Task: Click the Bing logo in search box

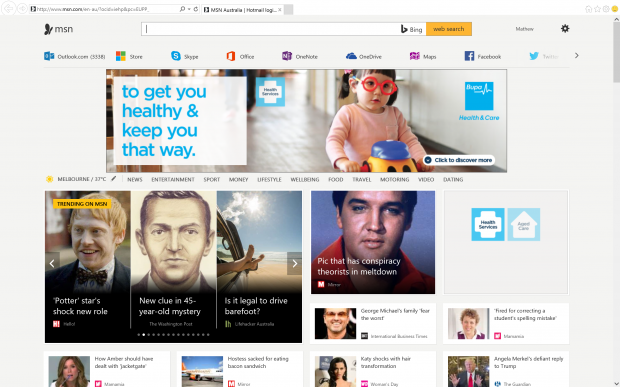Action: tap(412, 29)
